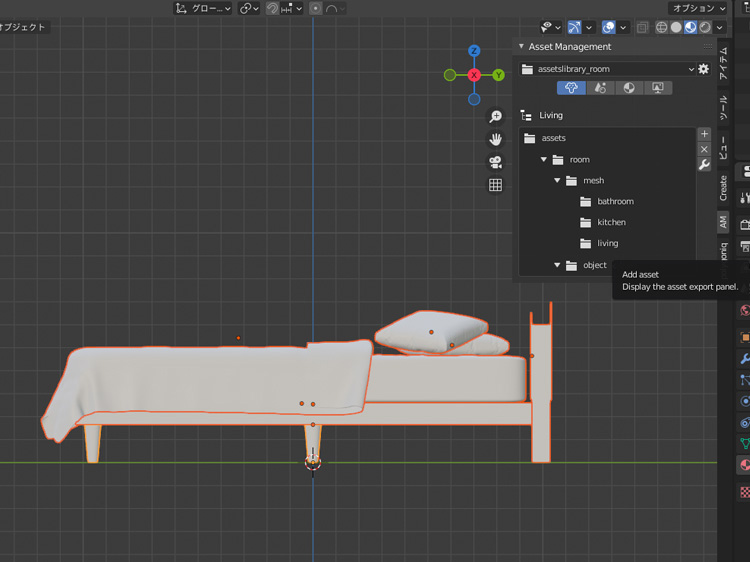
Task: Select the materials category icon in Asset Management
Action: [628, 88]
